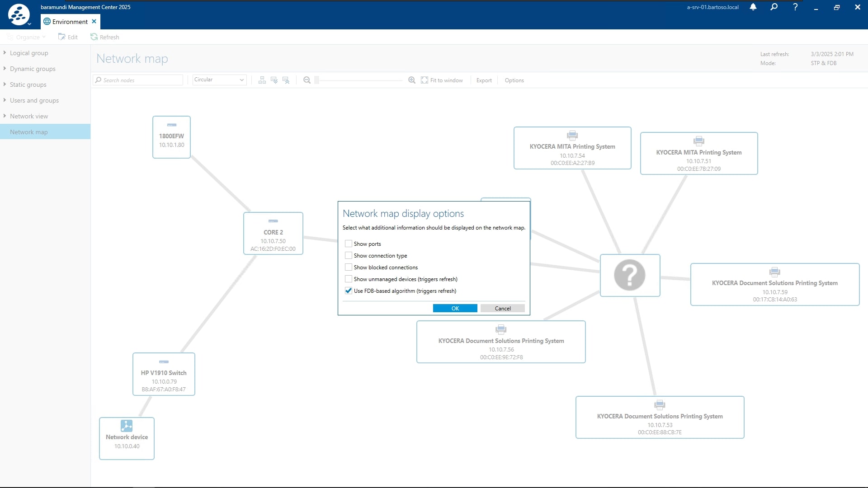Open notifications bell in title bar
Viewport: 868px width, 488px height.
[753, 7]
